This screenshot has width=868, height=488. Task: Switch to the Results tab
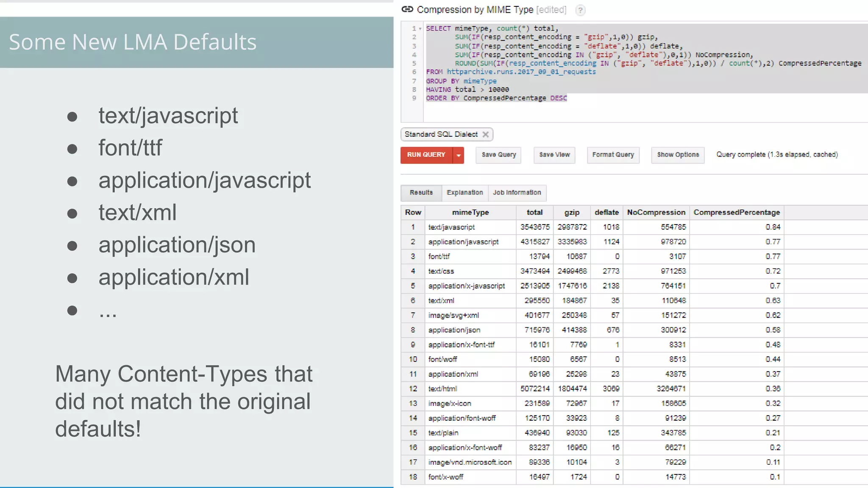tap(421, 193)
